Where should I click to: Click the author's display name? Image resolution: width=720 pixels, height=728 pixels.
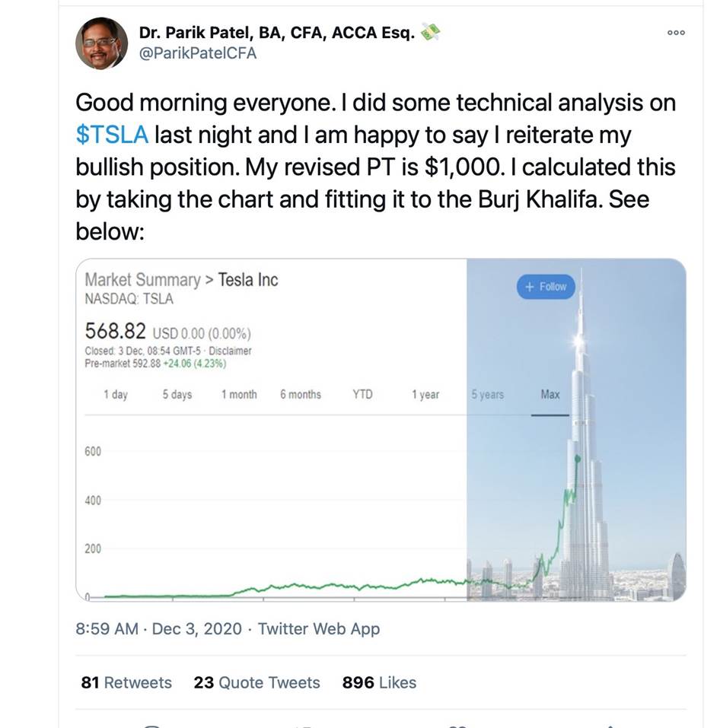pyautogui.click(x=277, y=33)
